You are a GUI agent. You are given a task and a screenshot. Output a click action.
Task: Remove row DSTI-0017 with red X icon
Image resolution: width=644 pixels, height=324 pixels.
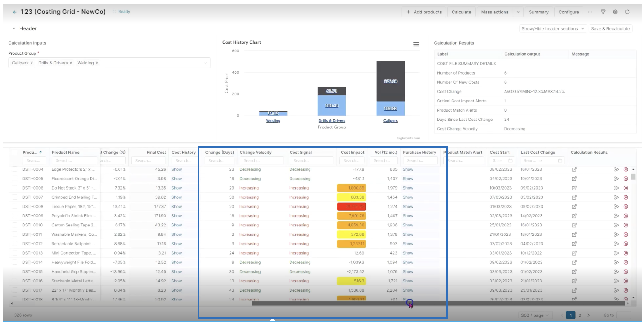pos(626,290)
